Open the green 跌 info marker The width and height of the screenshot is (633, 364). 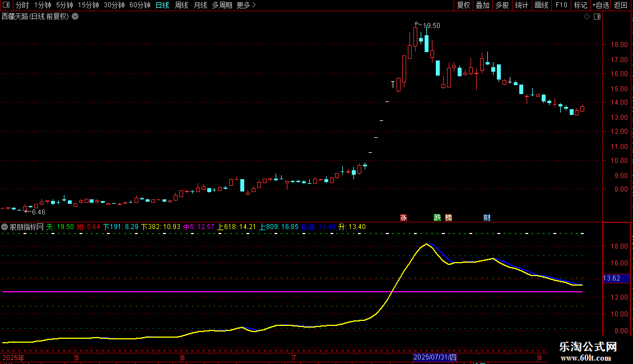pos(437,217)
